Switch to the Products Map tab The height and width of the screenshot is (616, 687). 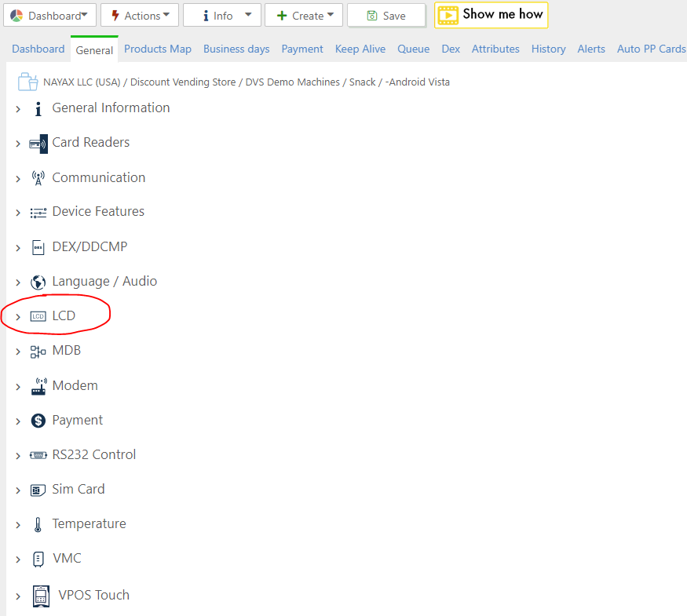[158, 49]
